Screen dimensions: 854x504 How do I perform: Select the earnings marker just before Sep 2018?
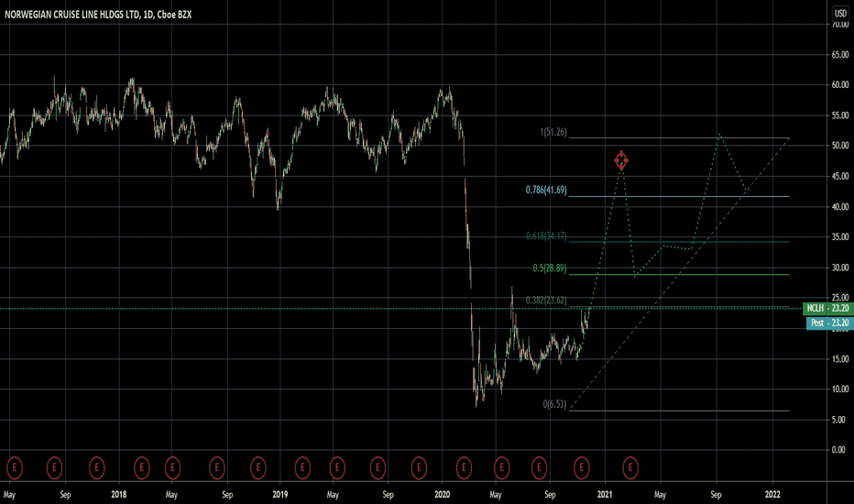pos(217,467)
